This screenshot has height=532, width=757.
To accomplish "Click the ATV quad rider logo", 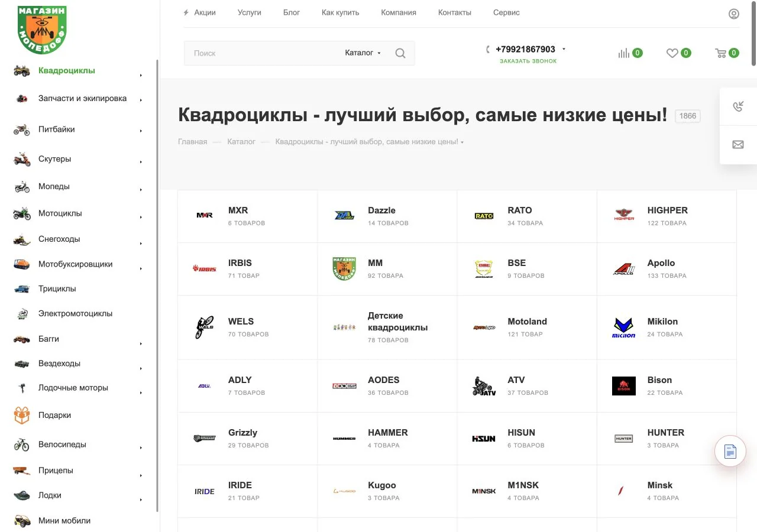I will [484, 386].
